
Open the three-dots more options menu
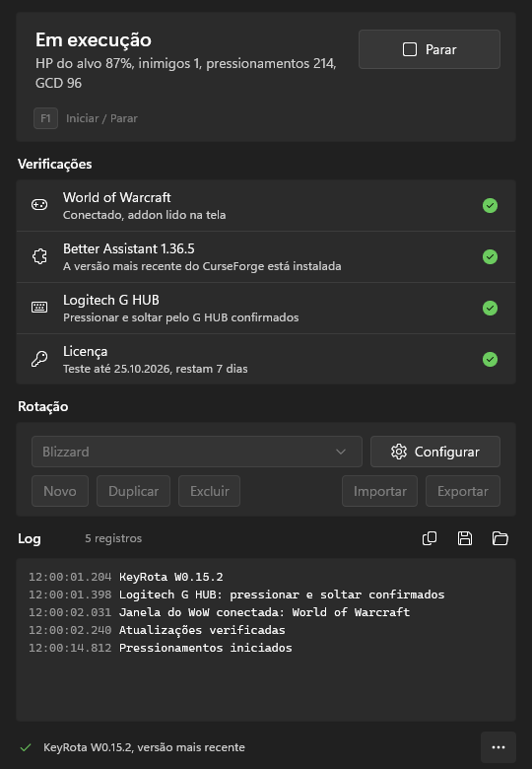click(499, 747)
